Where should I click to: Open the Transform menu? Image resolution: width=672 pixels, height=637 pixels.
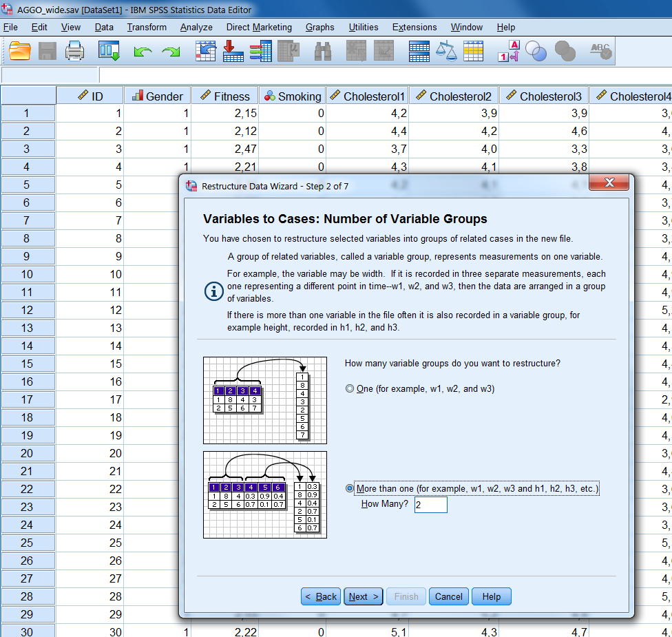146,27
